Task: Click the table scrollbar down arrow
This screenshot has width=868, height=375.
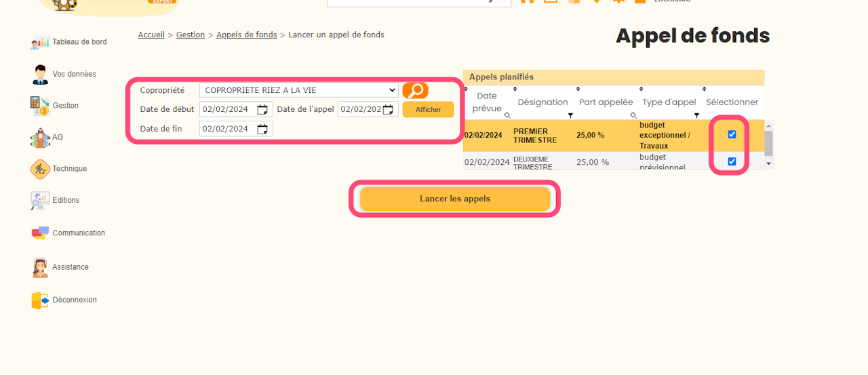Action: (x=768, y=164)
